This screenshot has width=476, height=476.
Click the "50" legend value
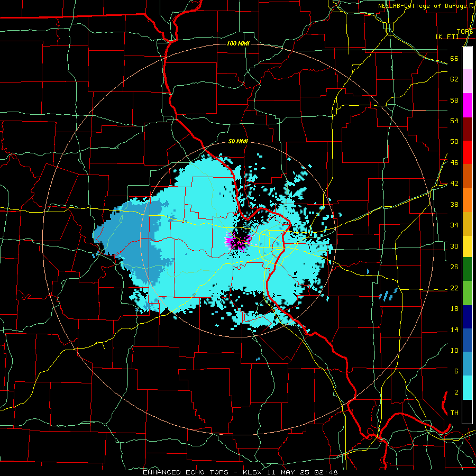tap(454, 142)
